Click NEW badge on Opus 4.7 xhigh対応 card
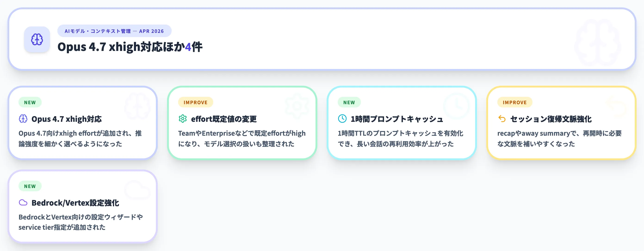Image resolution: width=644 pixels, height=251 pixels. (30, 102)
